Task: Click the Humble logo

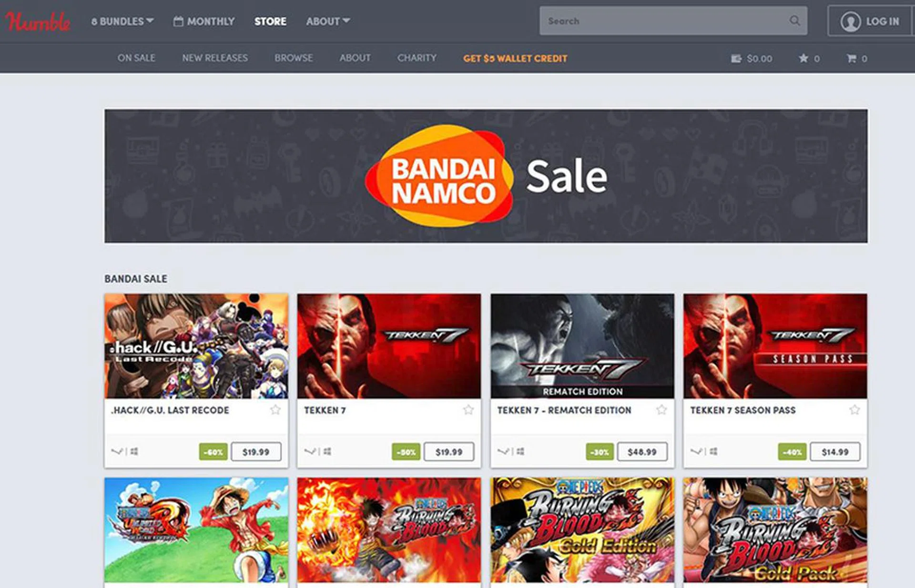Action: [38, 21]
